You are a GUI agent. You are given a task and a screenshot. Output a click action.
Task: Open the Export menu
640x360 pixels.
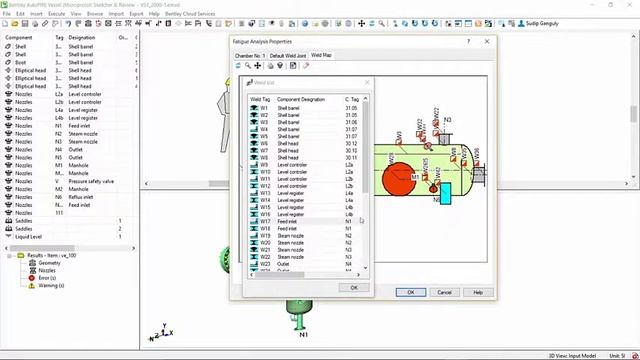pyautogui.click(x=136, y=14)
